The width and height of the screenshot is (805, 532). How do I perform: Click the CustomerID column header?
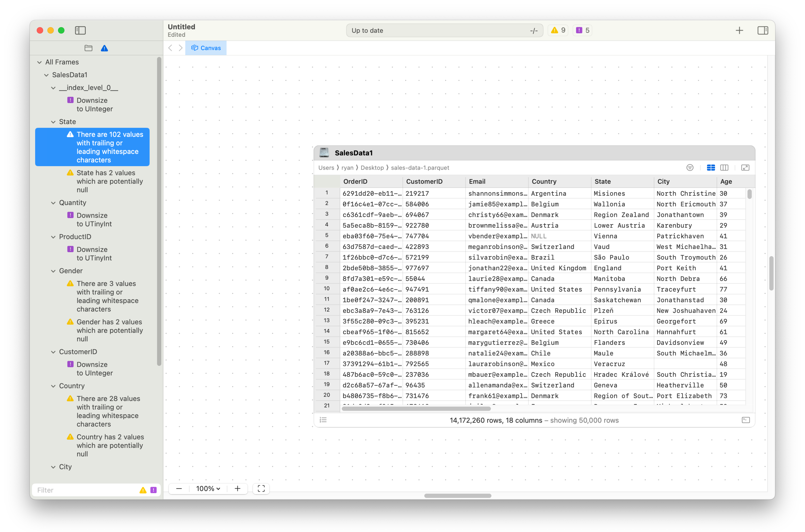pyautogui.click(x=434, y=182)
